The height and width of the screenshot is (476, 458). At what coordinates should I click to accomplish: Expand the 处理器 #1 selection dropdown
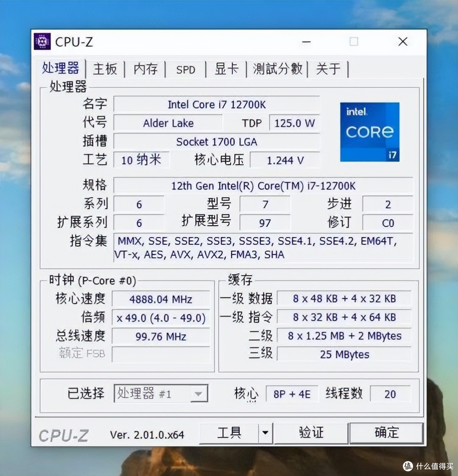[x=198, y=394]
